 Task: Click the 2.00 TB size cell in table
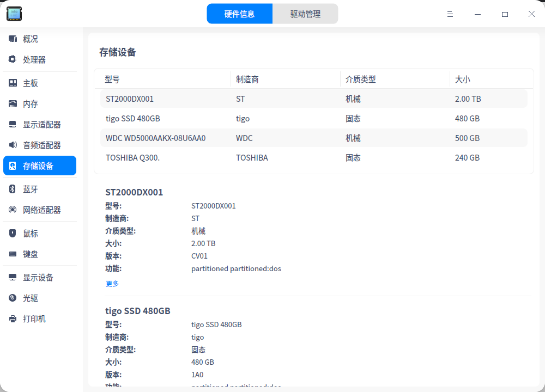coord(468,99)
